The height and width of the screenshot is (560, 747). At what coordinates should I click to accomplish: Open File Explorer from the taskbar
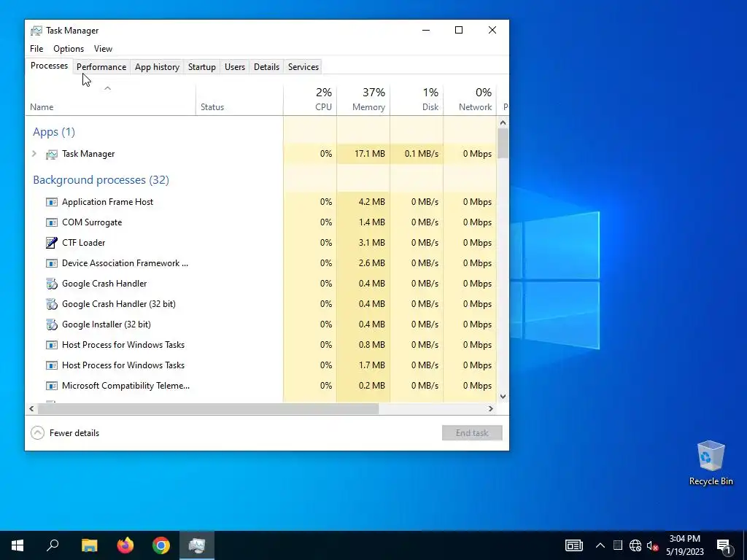[89, 545]
